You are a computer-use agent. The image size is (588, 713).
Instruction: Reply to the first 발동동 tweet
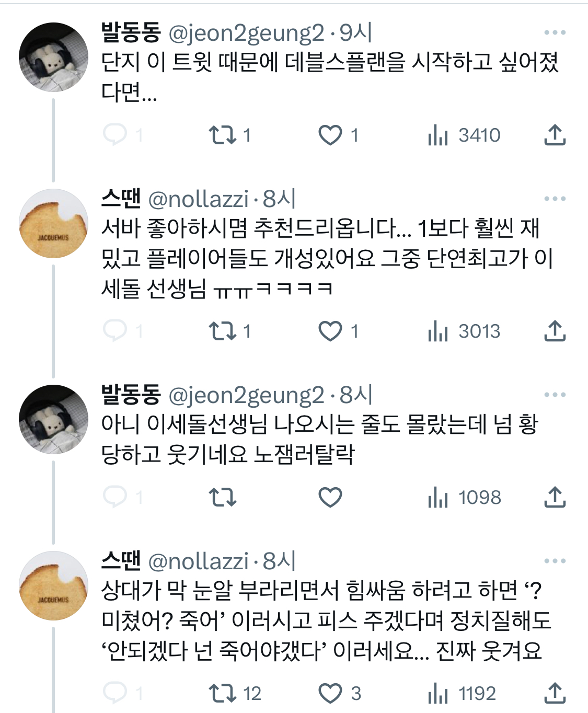[x=115, y=134]
